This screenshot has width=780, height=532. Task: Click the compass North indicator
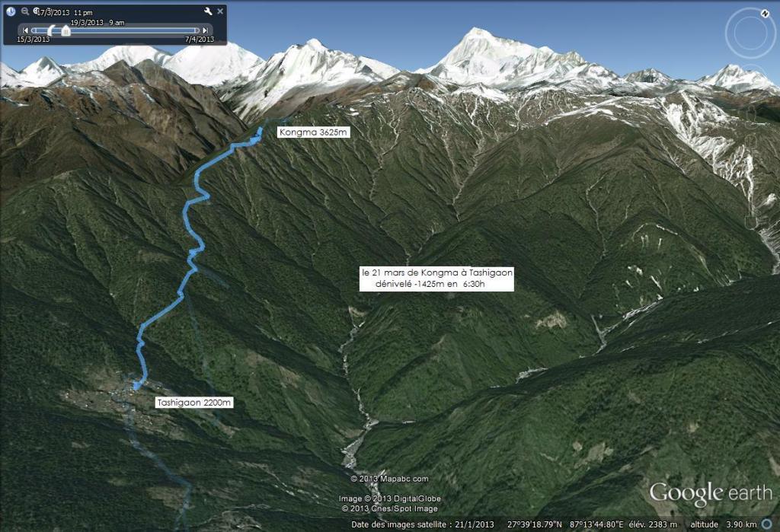coord(765,14)
